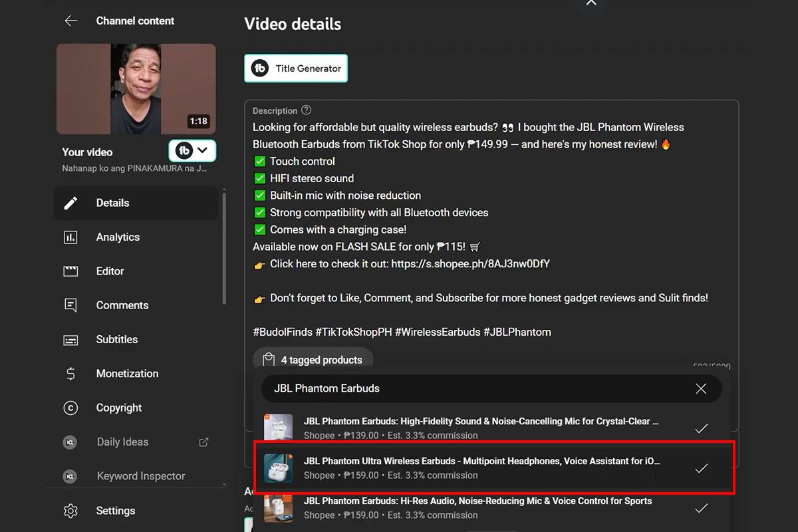The image size is (798, 532).
Task: Expand the TubeBuddy dropdown beside Your video
Action: click(192, 151)
